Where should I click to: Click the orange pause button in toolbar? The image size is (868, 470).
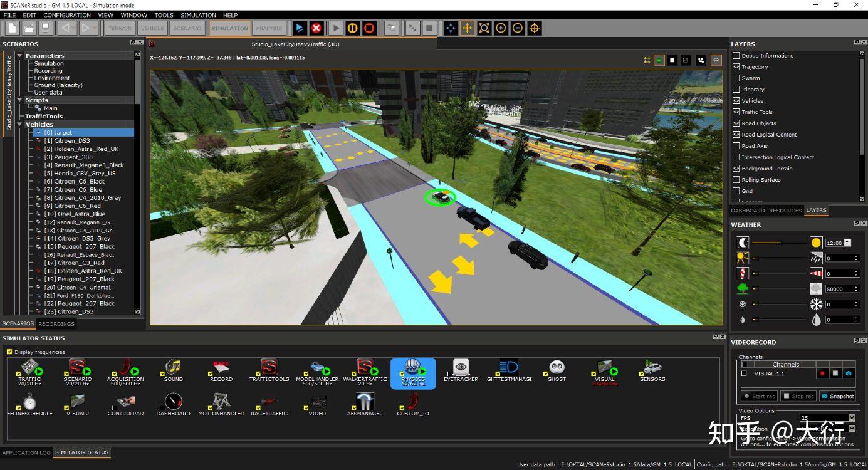(353, 28)
